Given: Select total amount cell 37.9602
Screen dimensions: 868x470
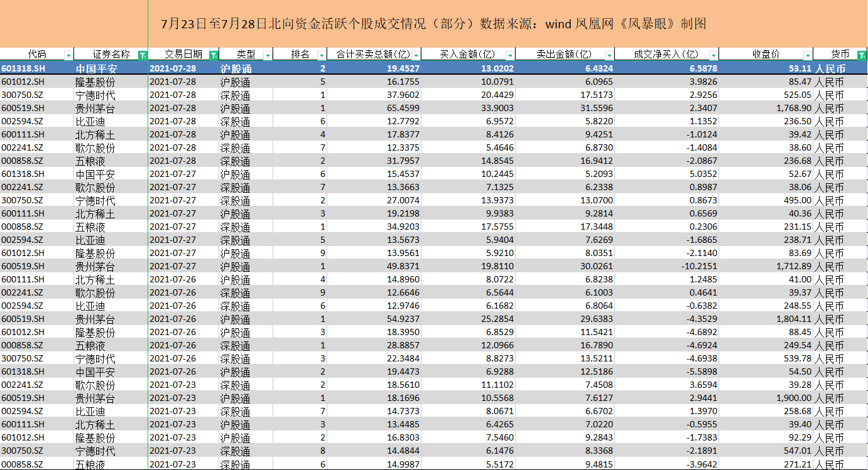Looking at the screenshot, I should tap(374, 95).
